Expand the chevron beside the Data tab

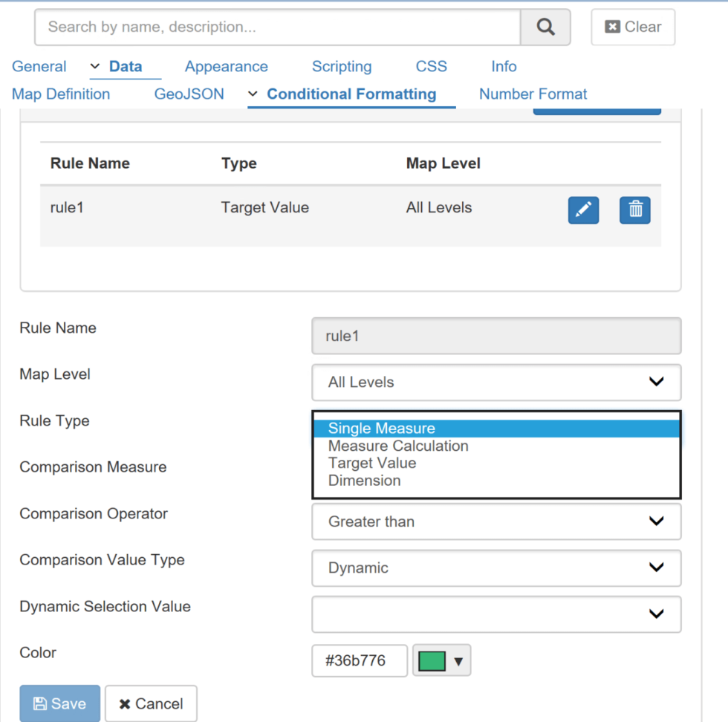pos(94,66)
